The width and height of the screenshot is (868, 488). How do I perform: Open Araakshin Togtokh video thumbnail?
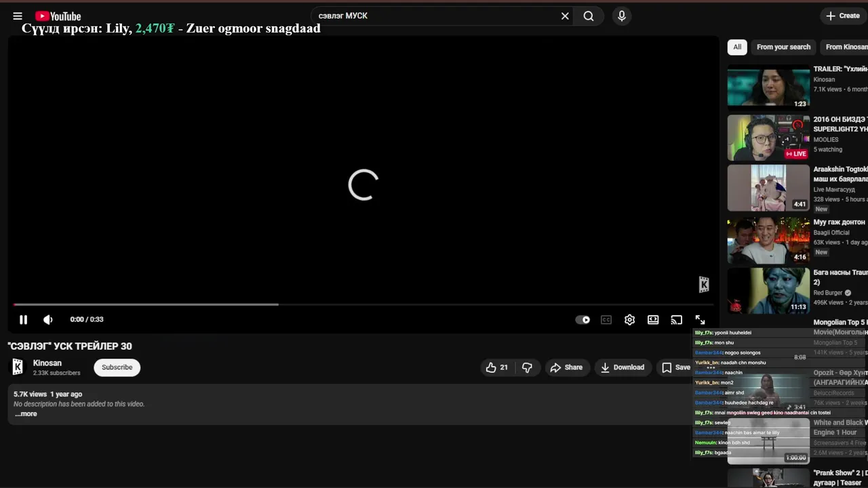click(769, 188)
